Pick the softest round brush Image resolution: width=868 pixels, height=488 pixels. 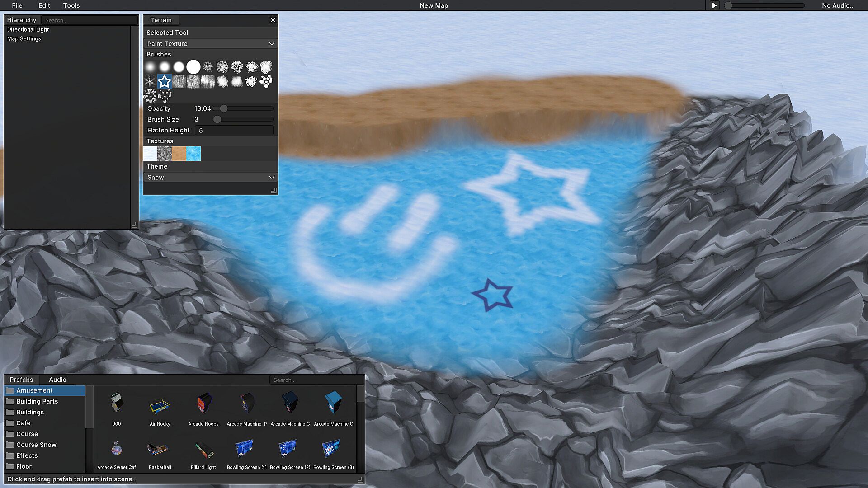150,67
